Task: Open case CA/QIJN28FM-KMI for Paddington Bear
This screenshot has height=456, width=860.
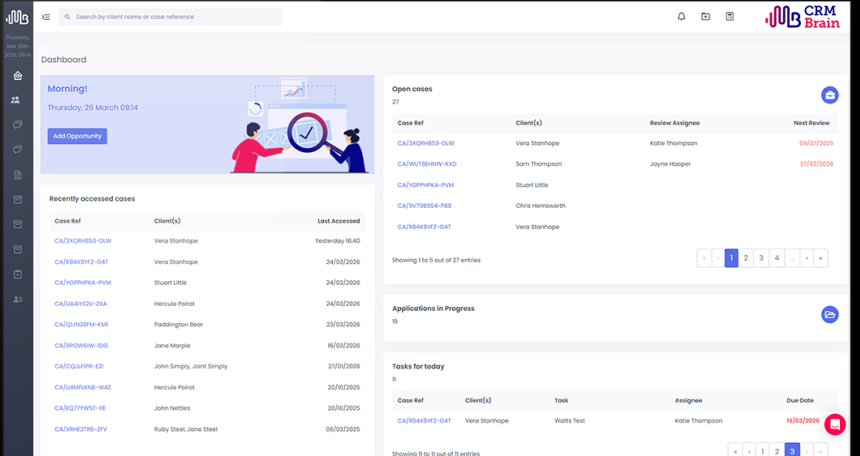Action: coord(81,324)
